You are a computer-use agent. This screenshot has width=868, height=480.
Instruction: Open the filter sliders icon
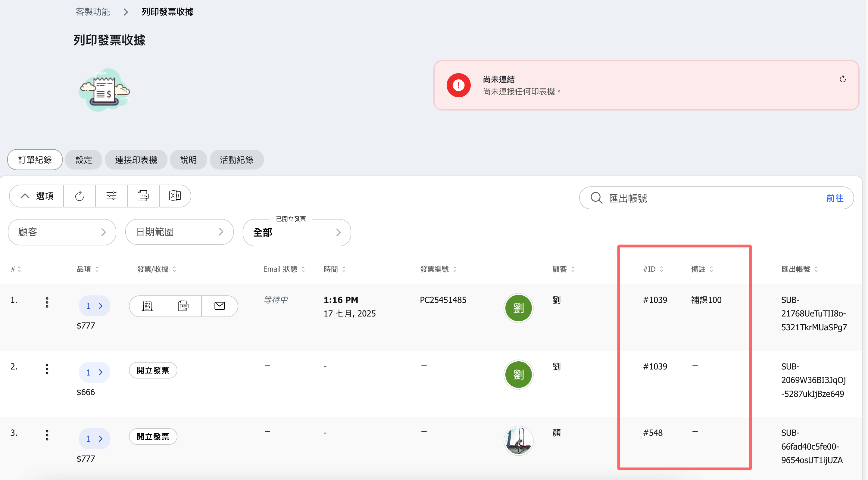[111, 196]
